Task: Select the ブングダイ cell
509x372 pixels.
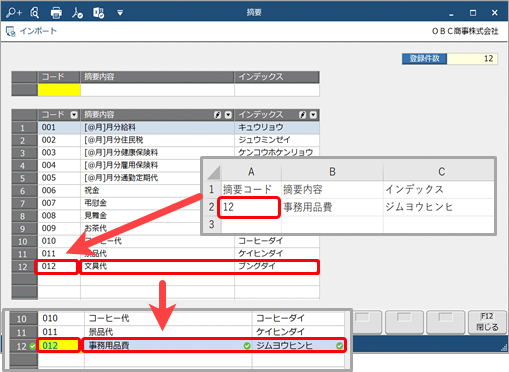Action: [277, 267]
